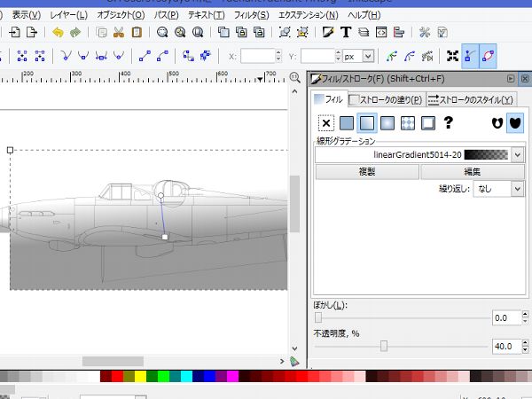The width and height of the screenshot is (532, 399).
Task: Select the pattern fill icon
Action: (408, 123)
